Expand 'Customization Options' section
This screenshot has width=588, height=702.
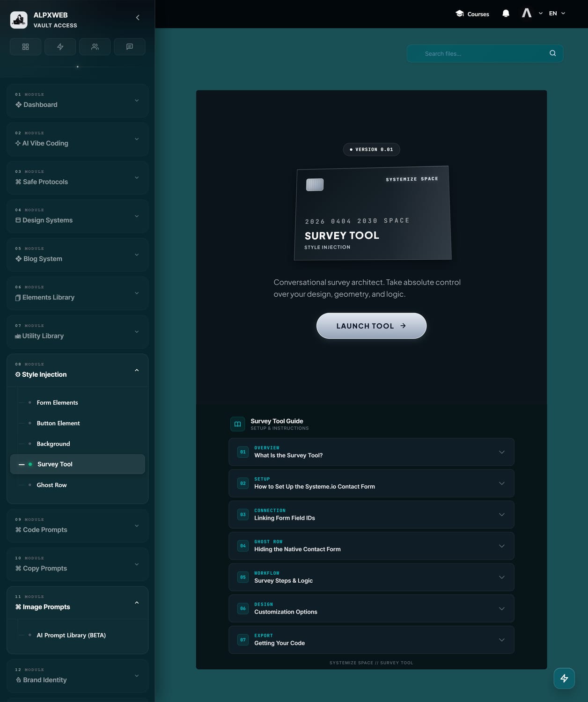pyautogui.click(x=371, y=608)
